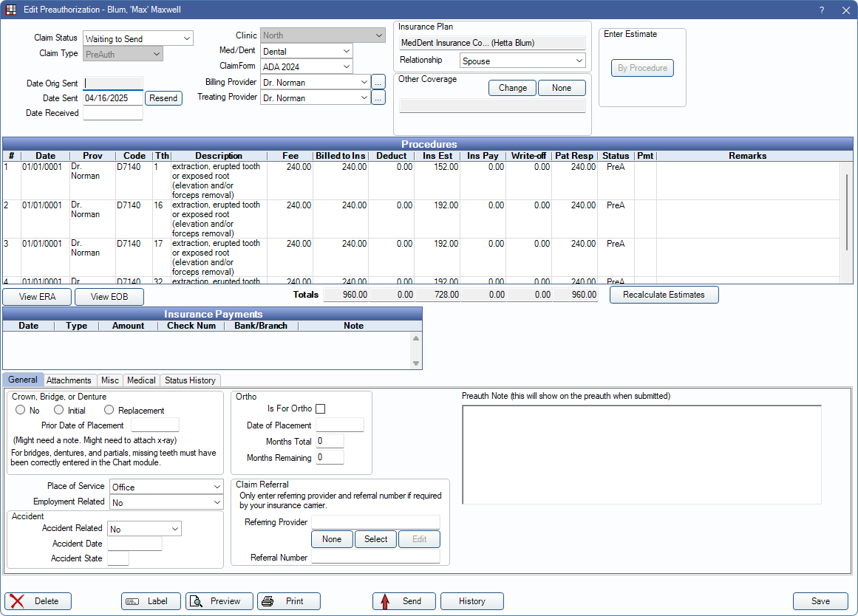Click the Procedures grid vertical scrollbar
This screenshot has height=616, width=858.
coord(847,214)
